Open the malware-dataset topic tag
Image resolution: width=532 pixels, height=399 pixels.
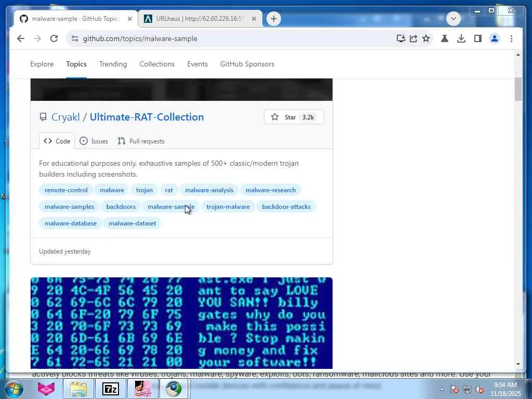tap(132, 223)
